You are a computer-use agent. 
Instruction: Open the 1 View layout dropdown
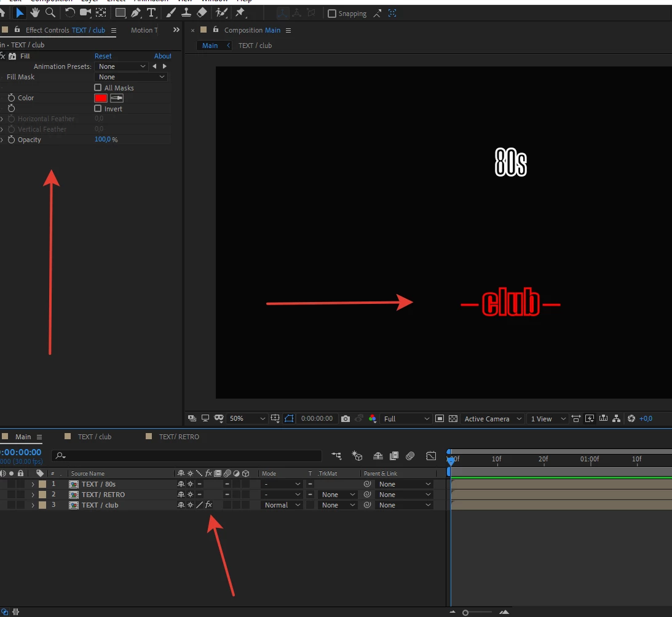[x=548, y=419]
